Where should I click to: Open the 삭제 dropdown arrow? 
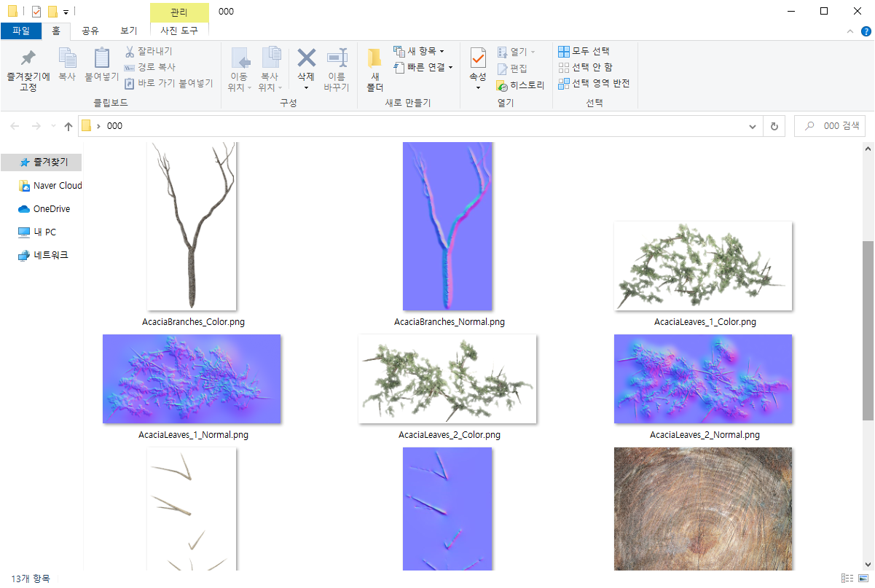click(307, 87)
